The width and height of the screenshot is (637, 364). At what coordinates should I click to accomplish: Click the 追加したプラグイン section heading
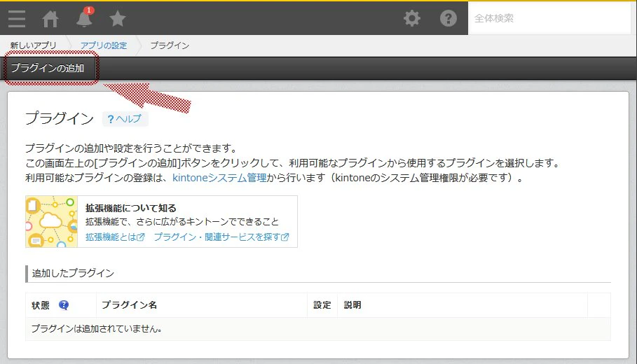(x=73, y=273)
